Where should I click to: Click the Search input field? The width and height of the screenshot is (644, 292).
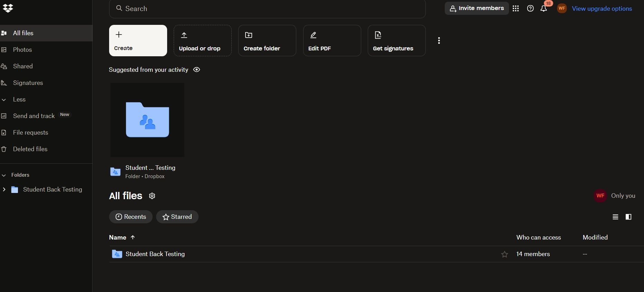(267, 9)
